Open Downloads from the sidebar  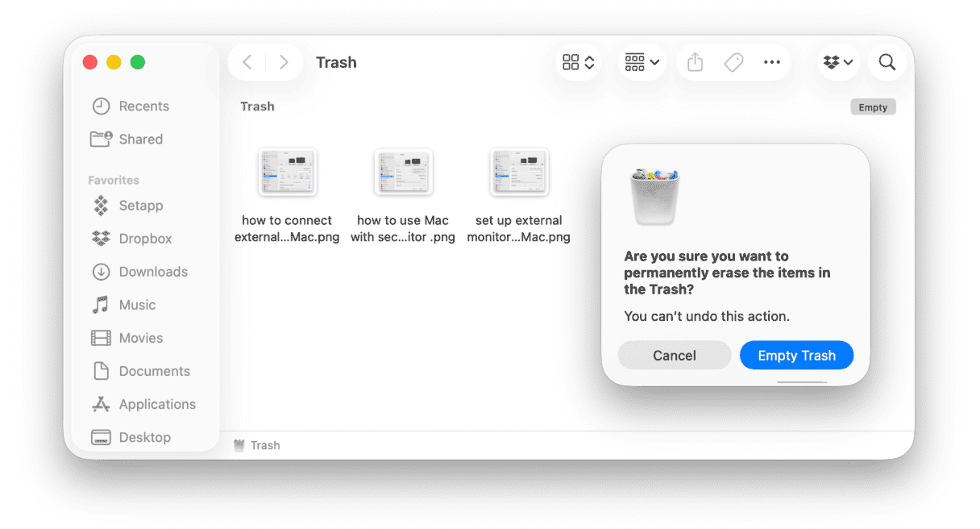click(153, 272)
